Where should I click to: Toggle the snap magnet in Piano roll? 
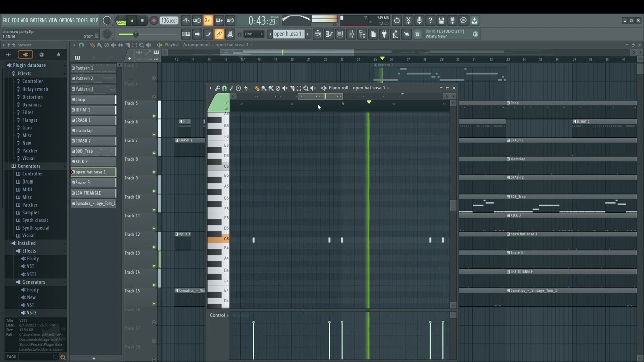coord(224,88)
